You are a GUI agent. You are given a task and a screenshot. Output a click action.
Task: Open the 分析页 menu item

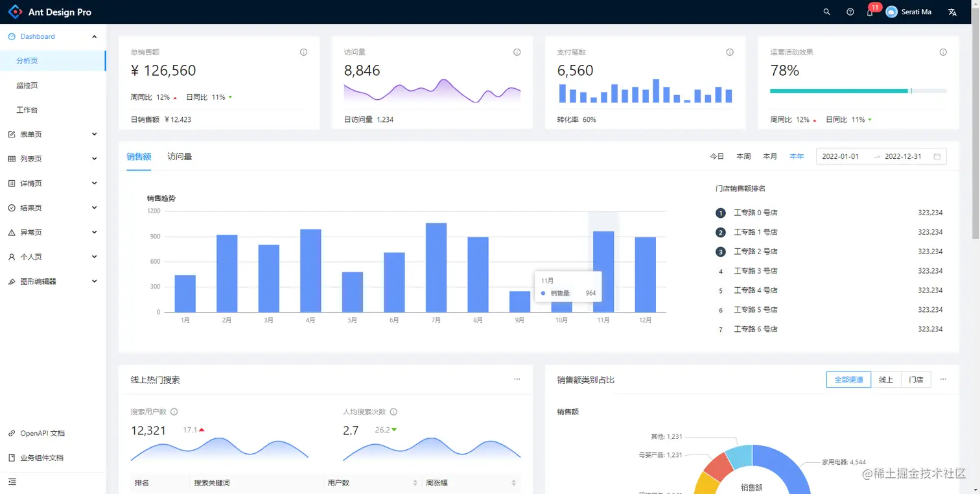pyautogui.click(x=52, y=60)
